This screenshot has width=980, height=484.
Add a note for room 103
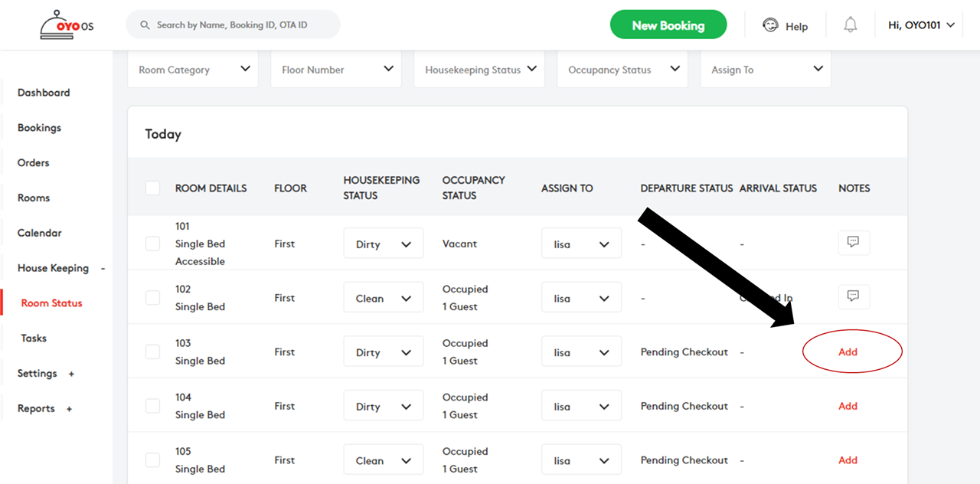pyautogui.click(x=848, y=352)
